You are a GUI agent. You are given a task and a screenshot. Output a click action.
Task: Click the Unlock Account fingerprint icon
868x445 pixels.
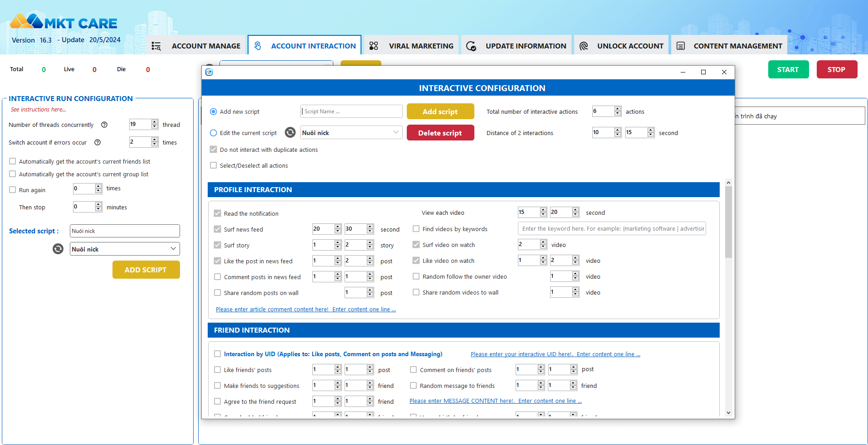(584, 46)
